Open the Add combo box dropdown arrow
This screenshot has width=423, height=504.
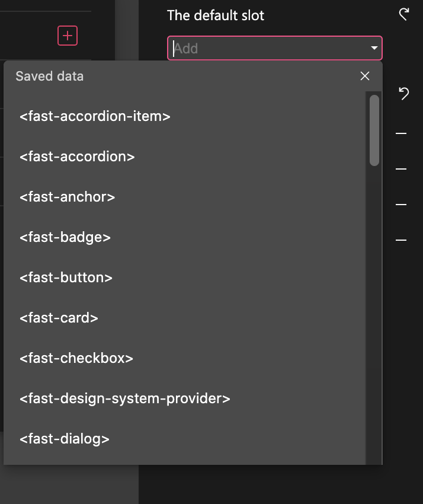click(x=374, y=48)
